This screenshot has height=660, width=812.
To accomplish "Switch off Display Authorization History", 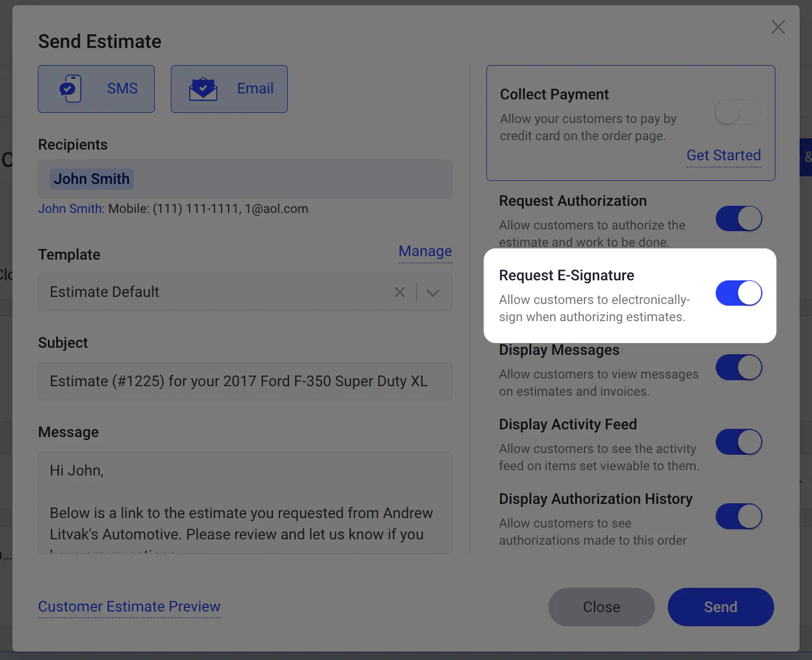I will coord(739,516).
